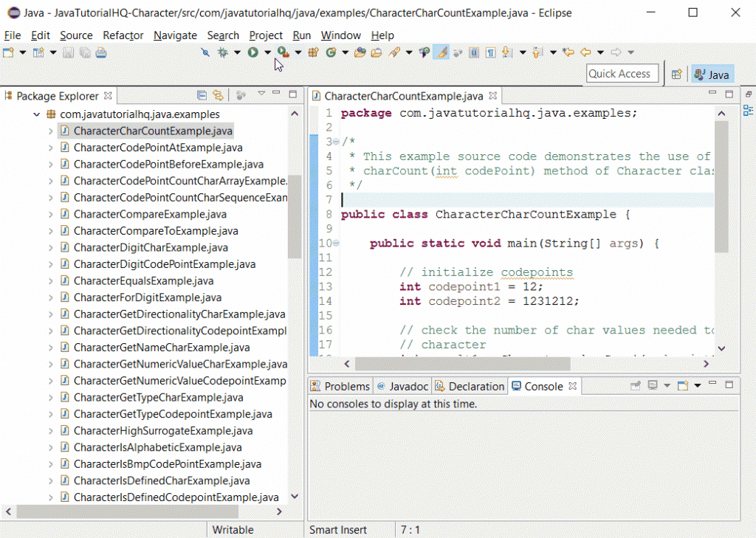
Task: Switch to the Declaration tab
Action: tap(470, 386)
